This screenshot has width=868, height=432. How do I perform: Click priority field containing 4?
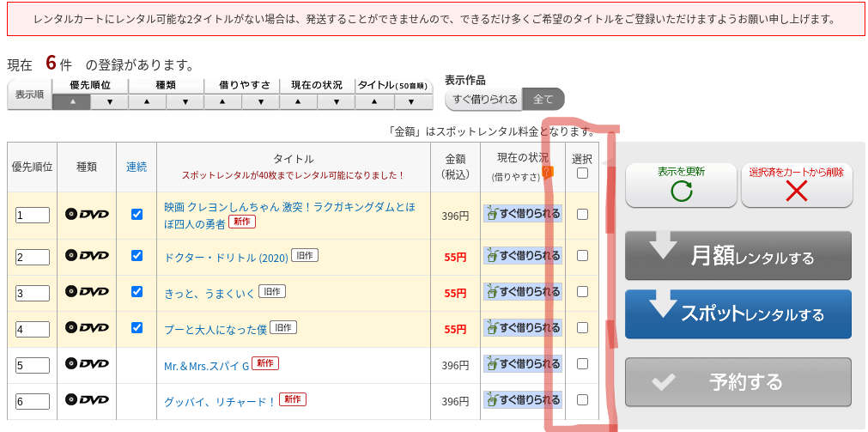(32, 329)
